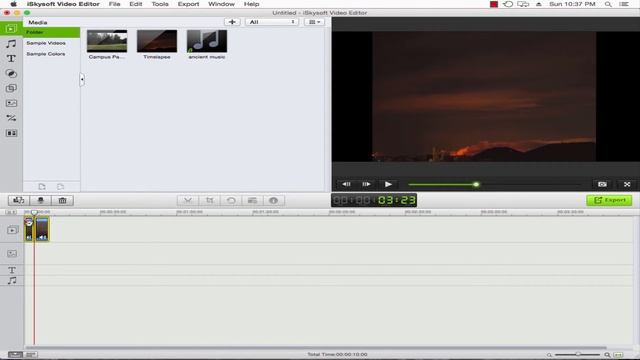Open the thumbnail view options dropdown
The width and height of the screenshot is (640, 360).
coord(314,22)
